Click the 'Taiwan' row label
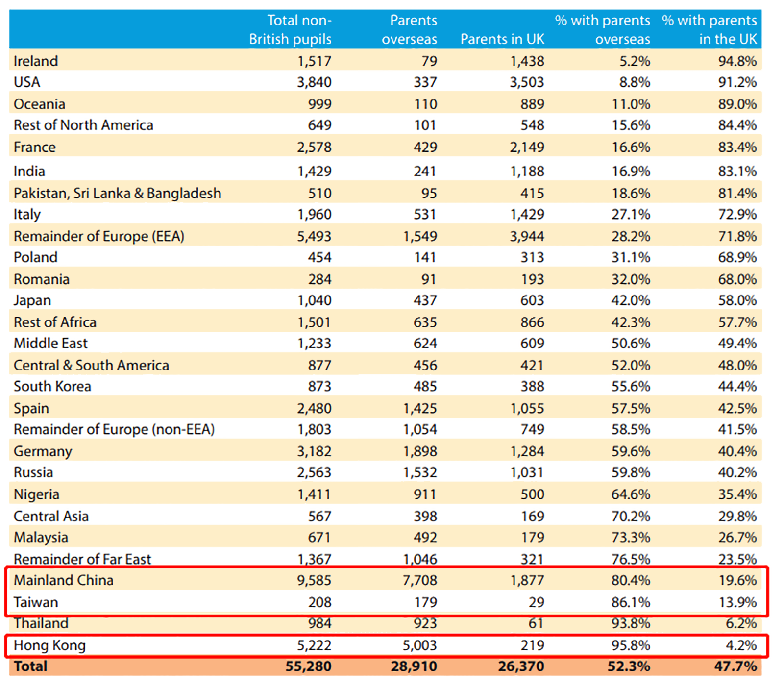 tap(36, 602)
